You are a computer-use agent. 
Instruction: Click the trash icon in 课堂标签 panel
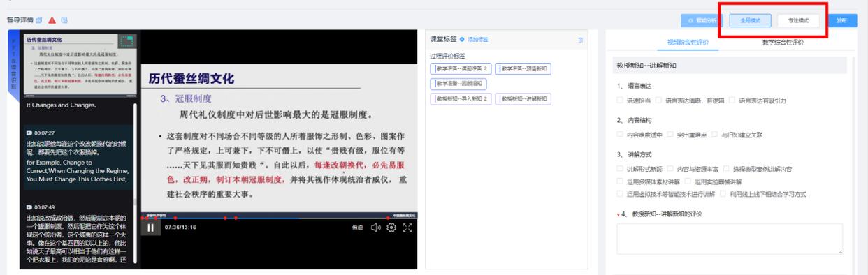coord(580,40)
